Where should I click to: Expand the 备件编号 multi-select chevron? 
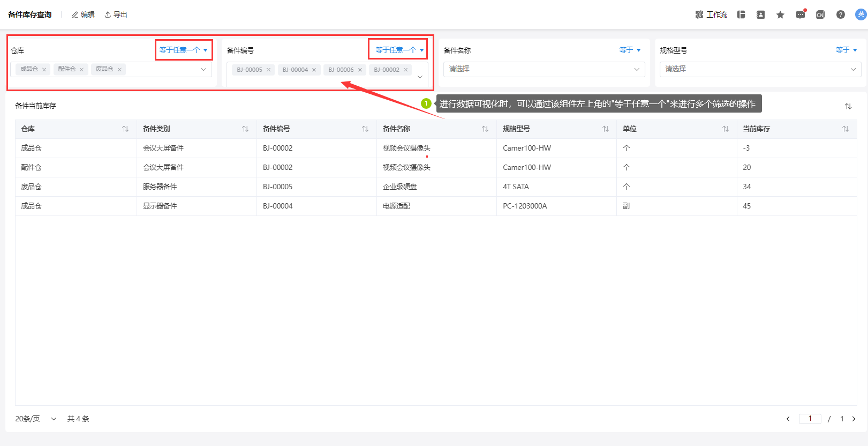click(x=420, y=77)
